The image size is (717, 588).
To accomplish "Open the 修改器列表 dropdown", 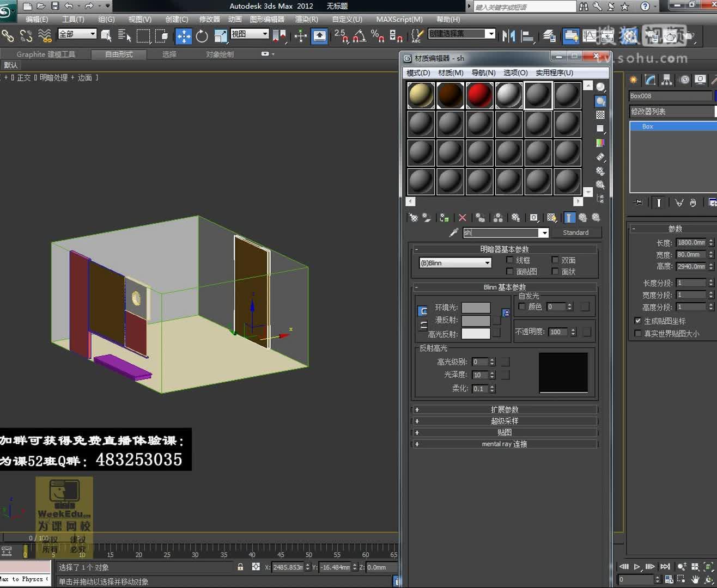I will pos(671,111).
